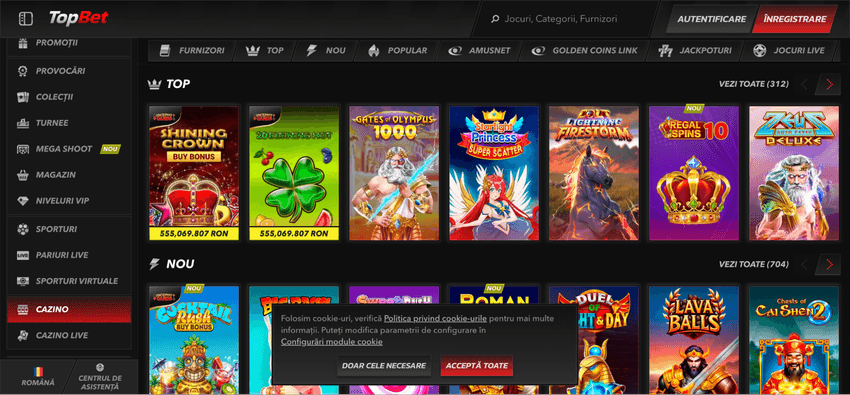The height and width of the screenshot is (395, 850).
Task: Click the Turnee podium icon
Action: [22, 123]
